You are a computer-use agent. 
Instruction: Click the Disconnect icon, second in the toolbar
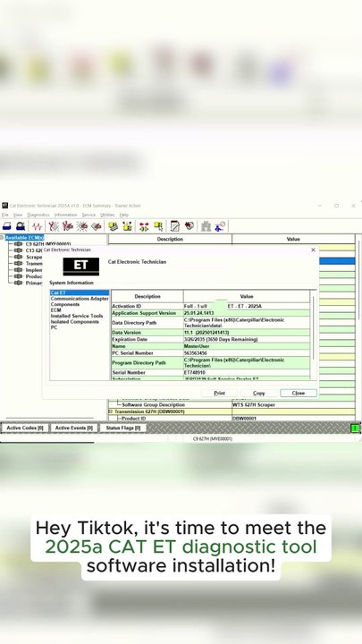(21, 226)
